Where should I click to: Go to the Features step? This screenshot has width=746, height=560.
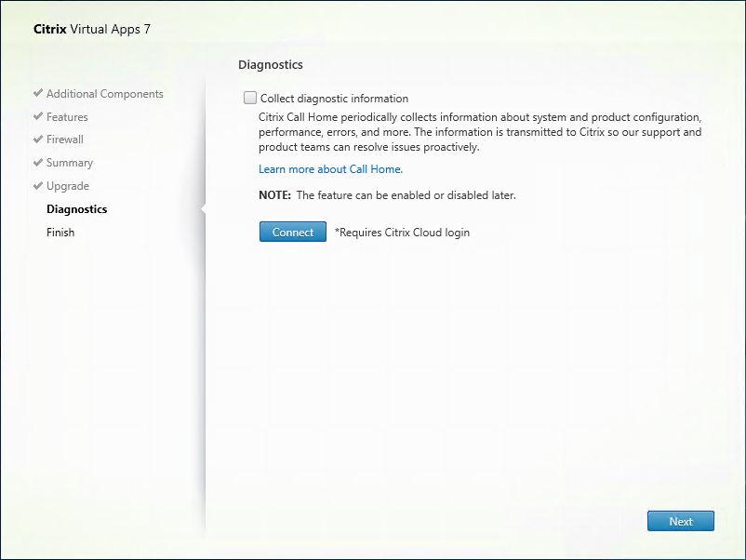67,116
